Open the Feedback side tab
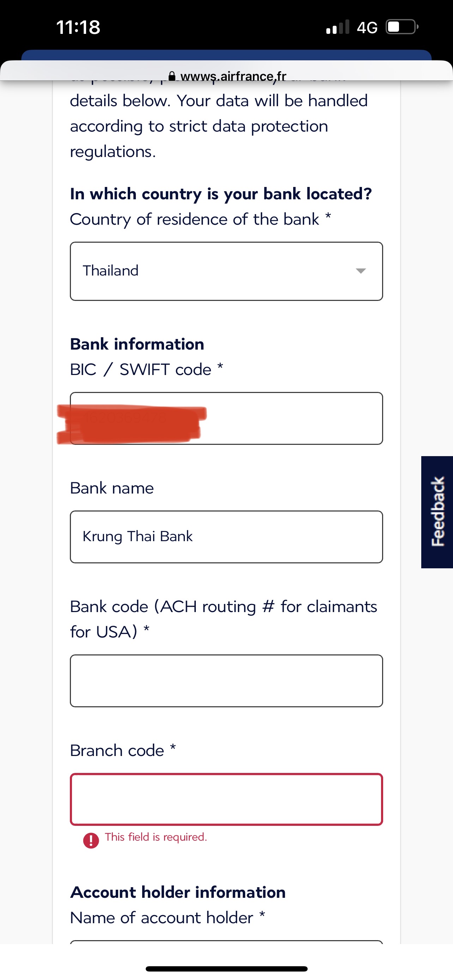 pos(437,512)
